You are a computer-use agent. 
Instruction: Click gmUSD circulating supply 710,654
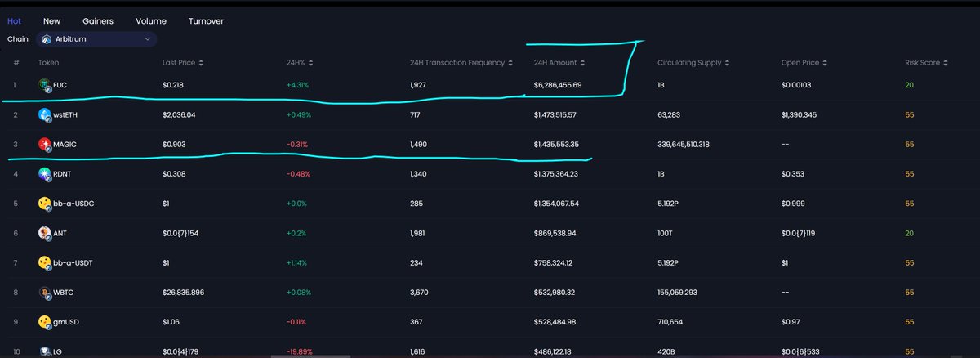(671, 321)
